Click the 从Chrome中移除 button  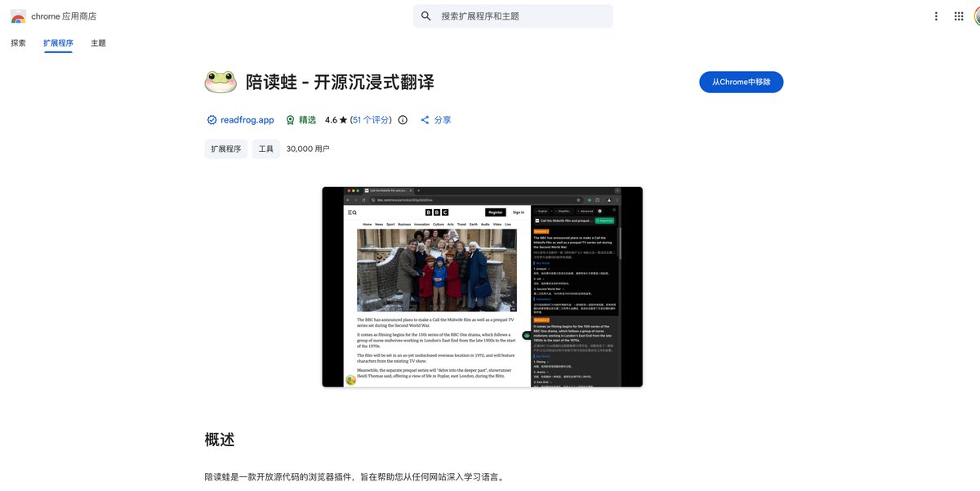pyautogui.click(x=742, y=82)
